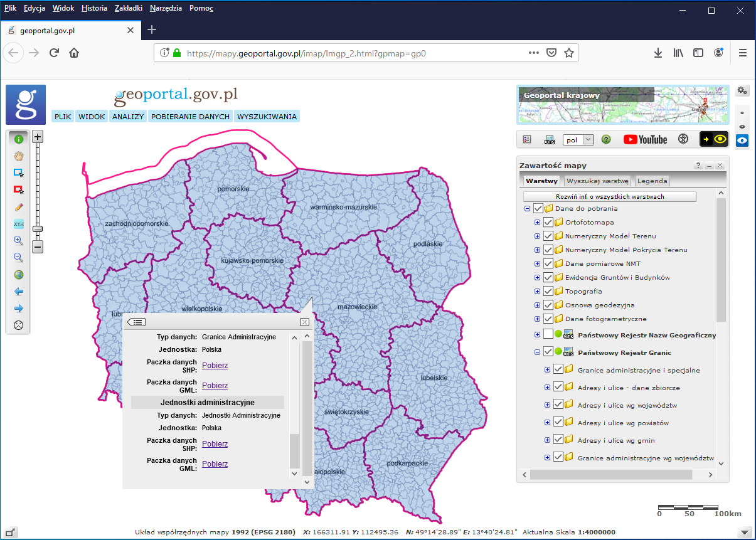Click the zoom slider handle

(38, 230)
